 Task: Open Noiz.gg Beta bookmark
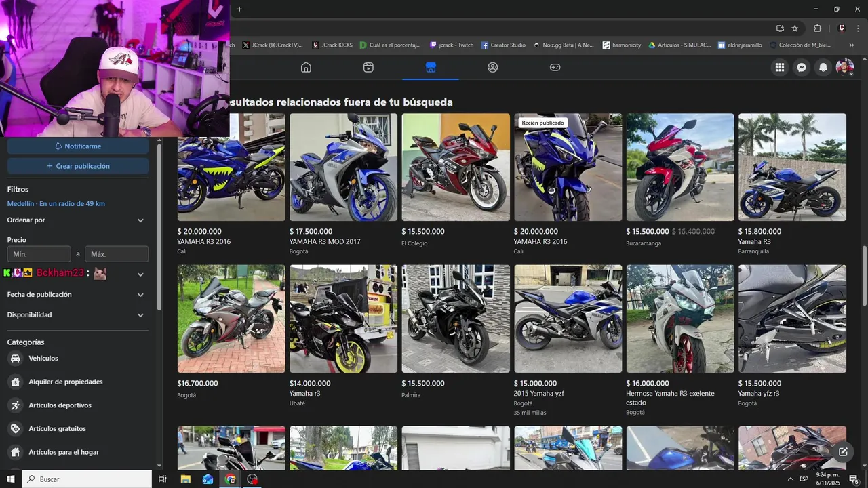pyautogui.click(x=564, y=45)
